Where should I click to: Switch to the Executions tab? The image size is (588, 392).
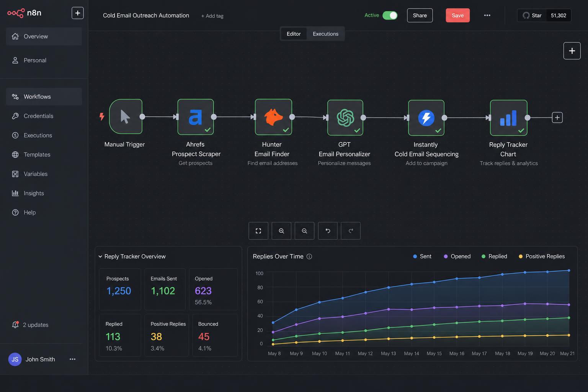tap(325, 34)
